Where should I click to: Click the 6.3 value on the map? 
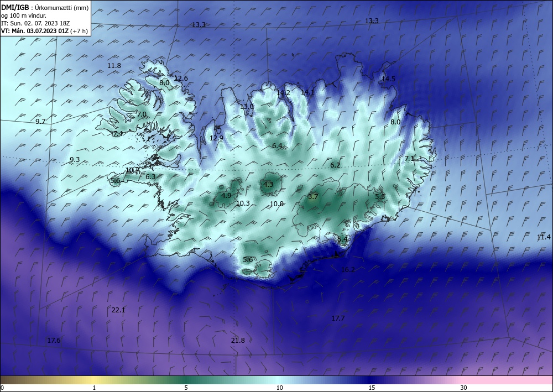[x=150, y=176]
